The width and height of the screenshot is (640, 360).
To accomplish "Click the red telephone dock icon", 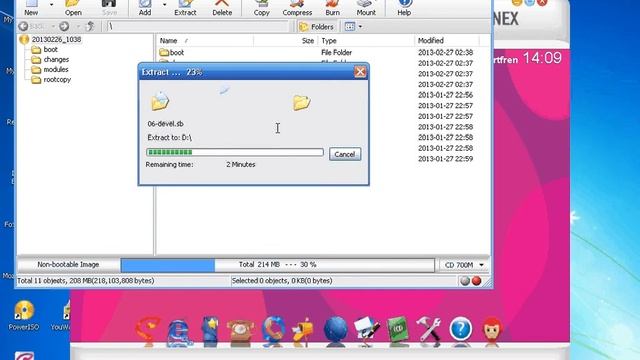I will (x=240, y=331).
